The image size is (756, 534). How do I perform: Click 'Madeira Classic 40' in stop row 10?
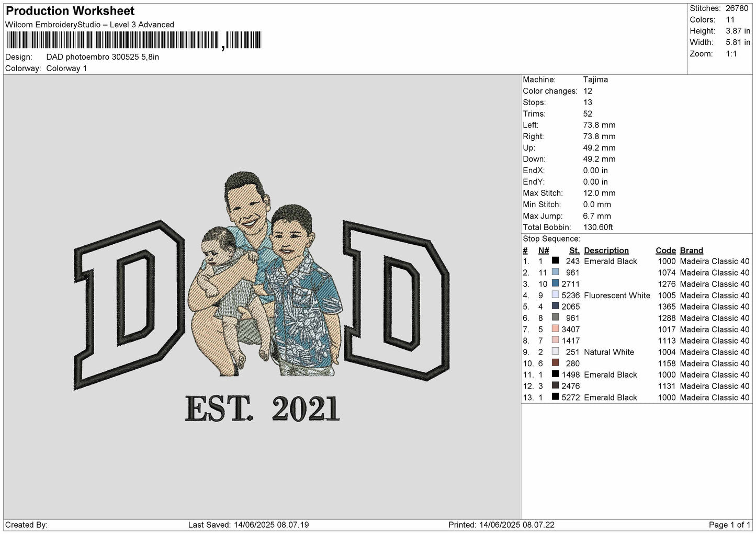(715, 363)
